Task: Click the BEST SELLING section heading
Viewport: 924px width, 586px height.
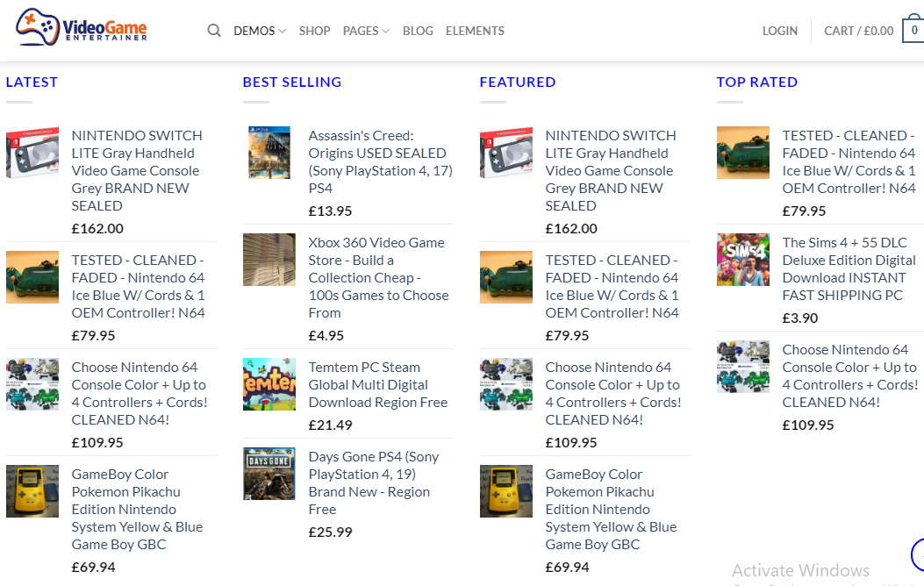Action: (x=292, y=82)
